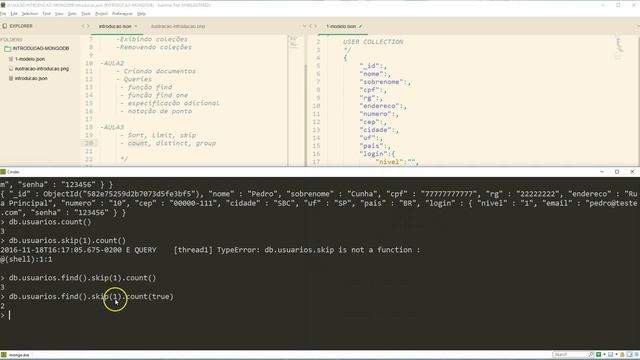The height and width of the screenshot is (360, 640).
Task: Click the Explorer sidebar icon
Action: point(4,26)
